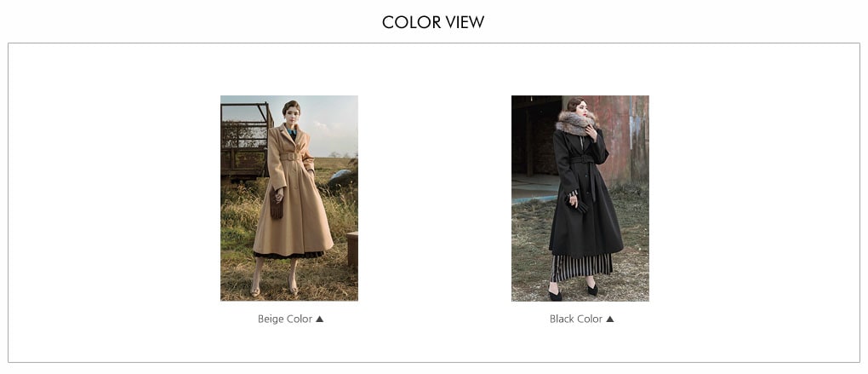868x374 pixels.
Task: Click the belt on the beige coat
Action: (x=291, y=157)
